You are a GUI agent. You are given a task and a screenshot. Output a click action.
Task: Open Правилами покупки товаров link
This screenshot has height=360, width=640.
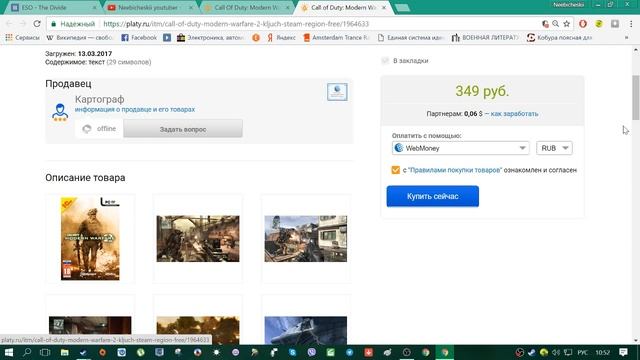(x=455, y=170)
